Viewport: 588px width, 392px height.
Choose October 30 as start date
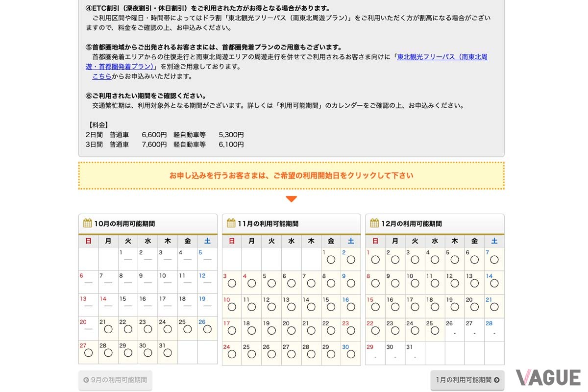click(x=148, y=353)
